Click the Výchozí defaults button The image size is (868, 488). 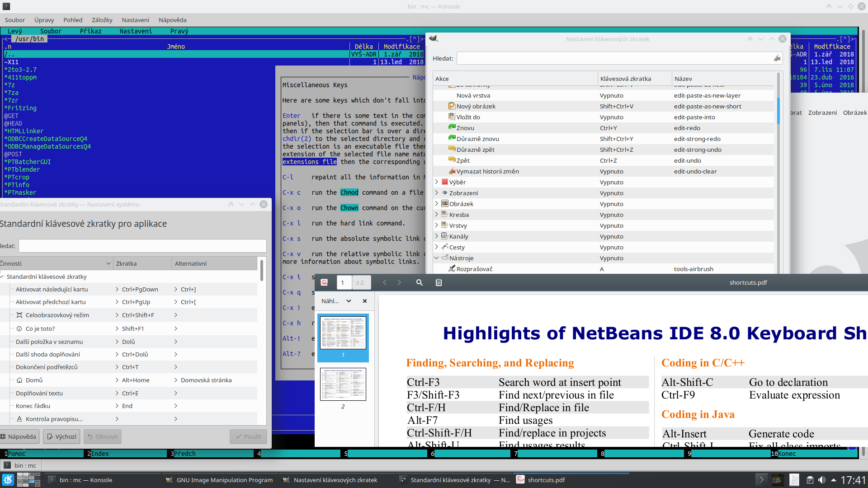point(61,436)
